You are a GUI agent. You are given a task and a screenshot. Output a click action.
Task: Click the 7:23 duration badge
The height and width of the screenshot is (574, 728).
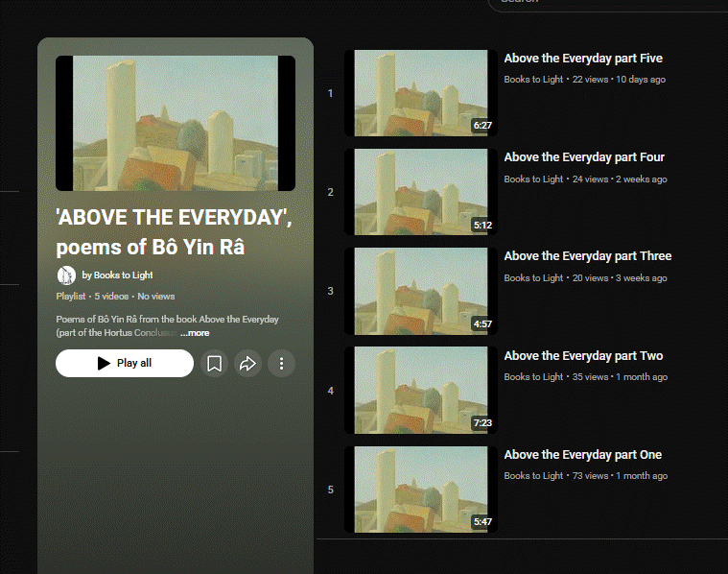pos(482,423)
